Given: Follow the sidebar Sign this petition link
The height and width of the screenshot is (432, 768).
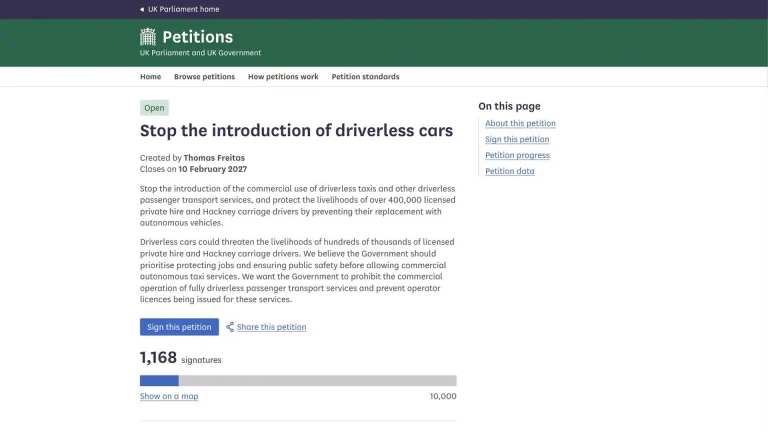Looking at the screenshot, I should pos(517,139).
